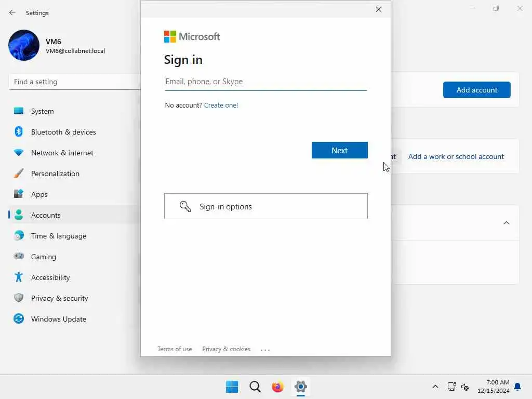
Task: Click the key icon in Sign-in options
Action: coord(185,206)
